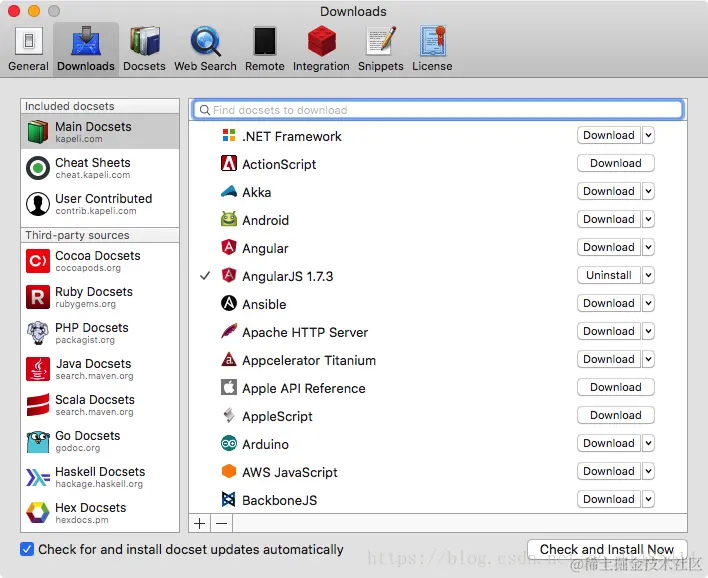Select Java Docsets source
708x578 pixels.
coord(100,369)
